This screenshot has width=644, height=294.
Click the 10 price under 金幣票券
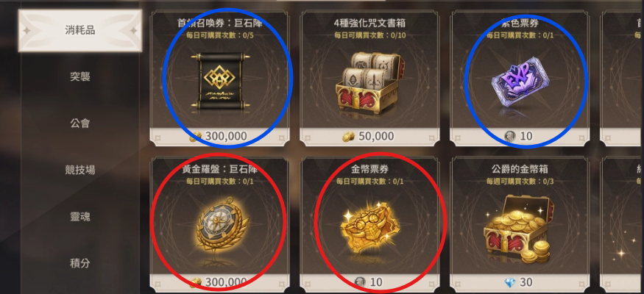(369, 282)
